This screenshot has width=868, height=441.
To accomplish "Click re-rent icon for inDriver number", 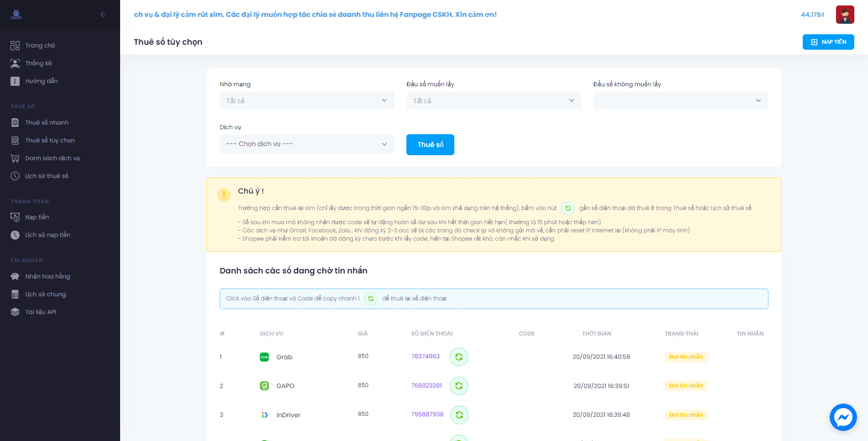I will pyautogui.click(x=459, y=415).
